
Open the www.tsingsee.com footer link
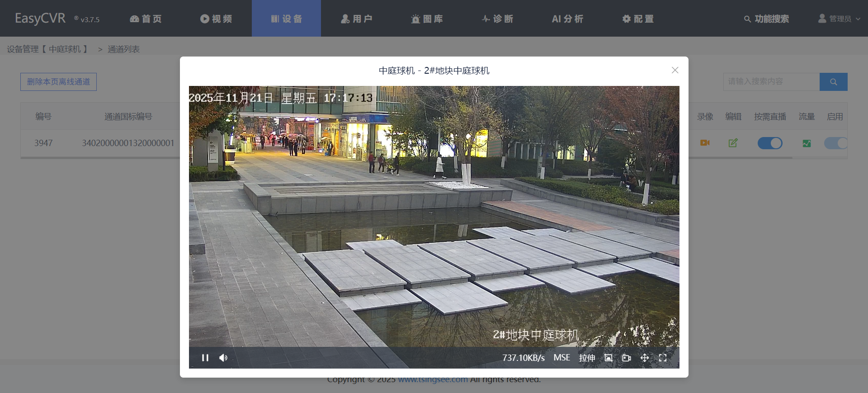(x=433, y=379)
